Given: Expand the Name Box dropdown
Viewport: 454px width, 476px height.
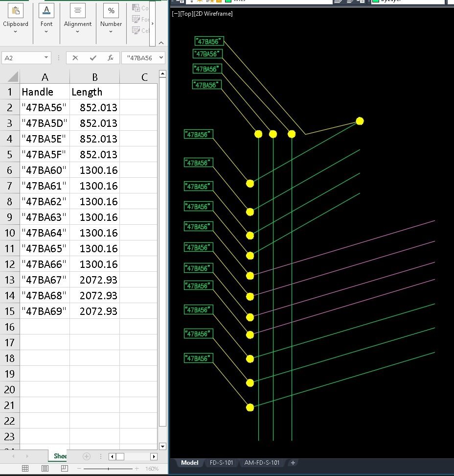Looking at the screenshot, I should point(46,57).
